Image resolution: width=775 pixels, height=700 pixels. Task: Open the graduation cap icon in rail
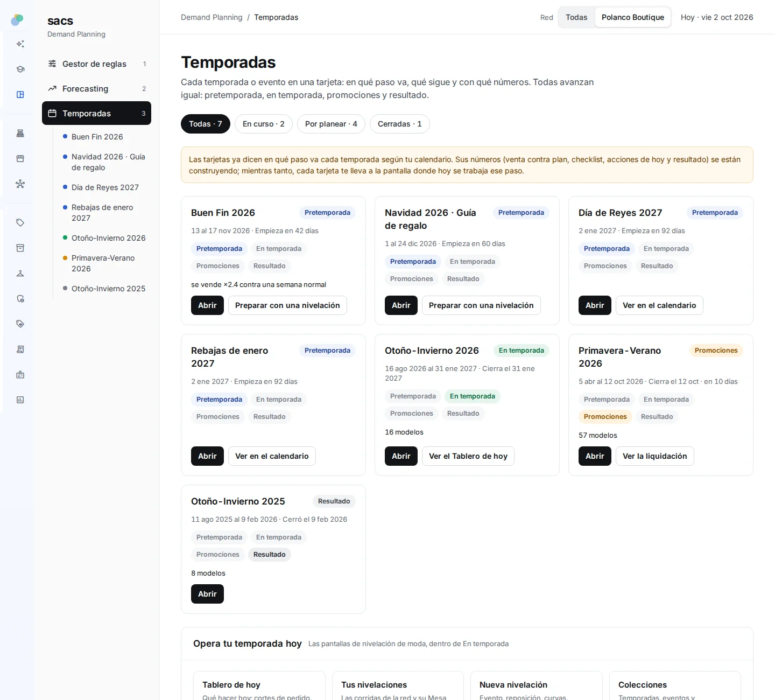tap(20, 69)
